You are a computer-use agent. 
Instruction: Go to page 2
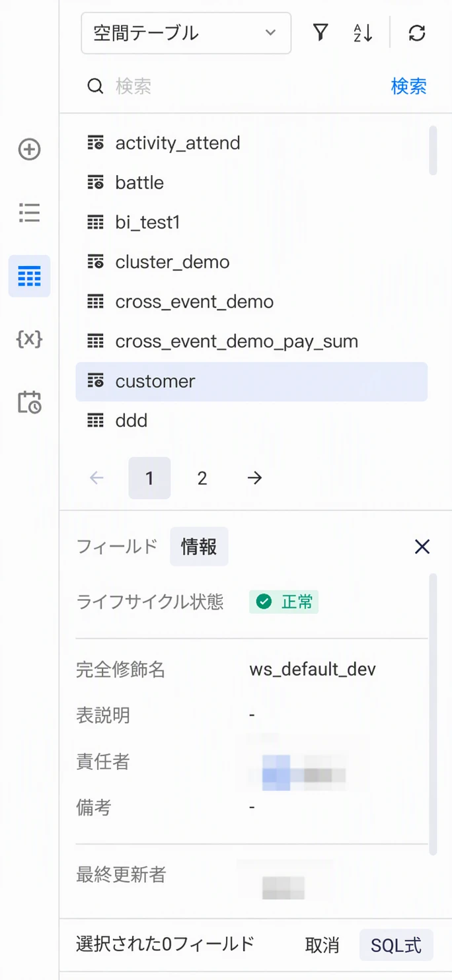click(x=202, y=478)
